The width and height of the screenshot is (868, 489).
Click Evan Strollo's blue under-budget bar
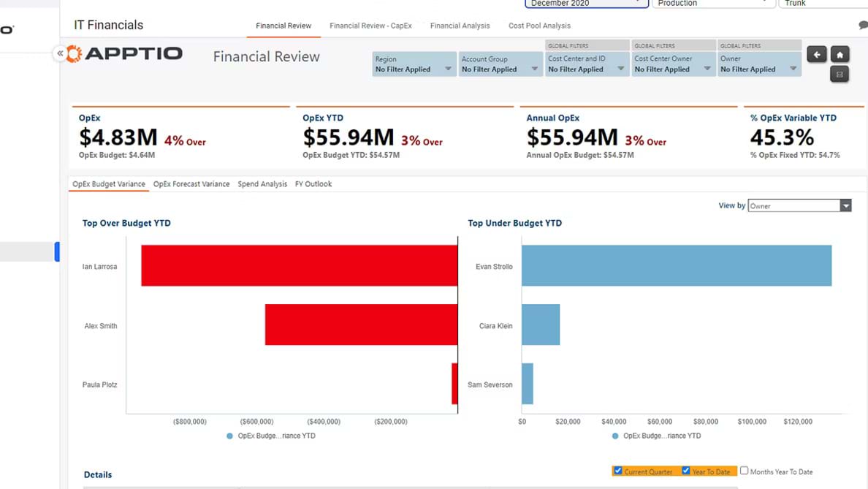point(677,265)
